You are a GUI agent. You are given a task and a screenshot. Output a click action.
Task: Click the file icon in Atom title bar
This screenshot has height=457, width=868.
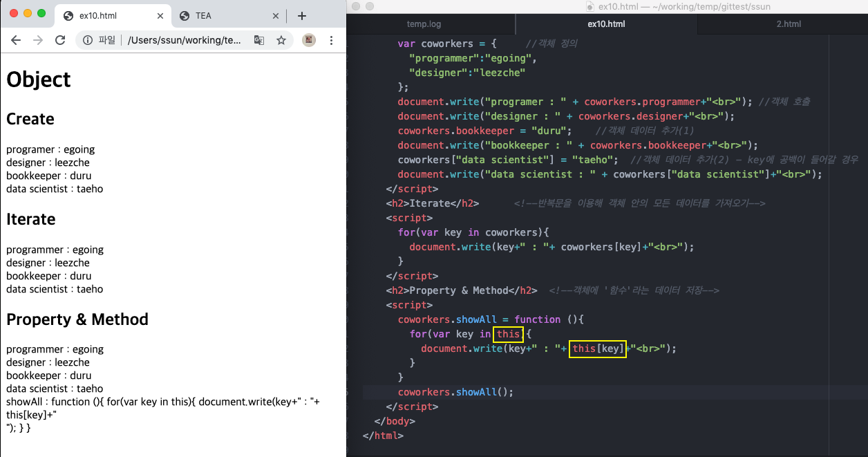point(590,6)
